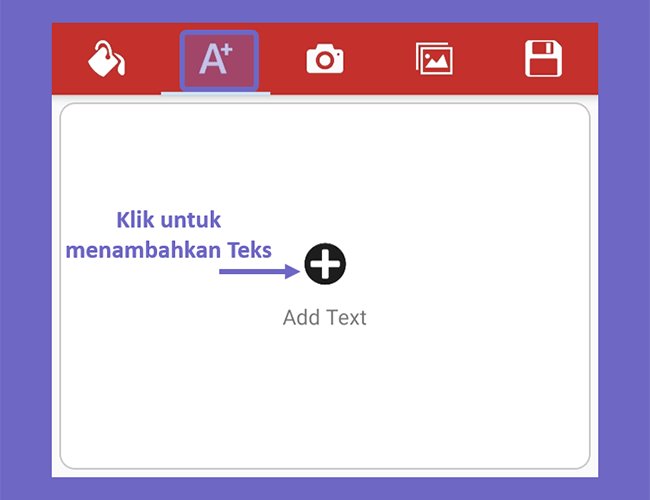Tap the black plus circle button

coord(325,264)
